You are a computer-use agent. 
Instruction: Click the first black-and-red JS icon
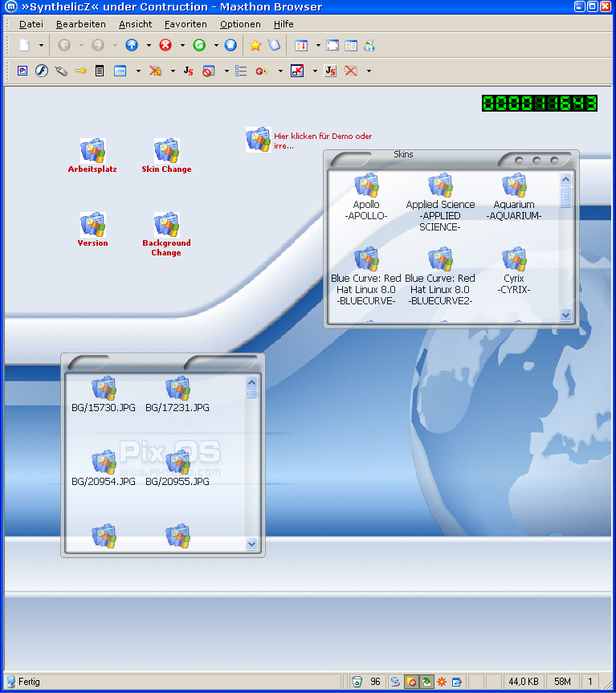tap(188, 71)
